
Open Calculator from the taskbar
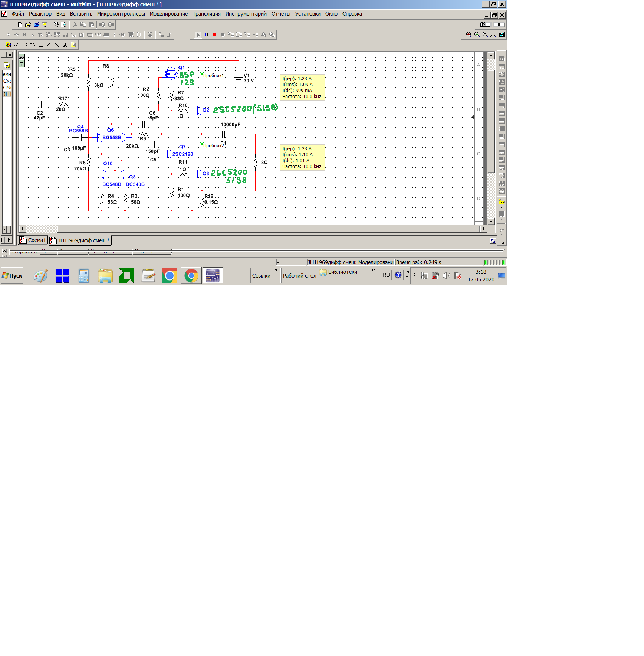pyautogui.click(x=84, y=276)
